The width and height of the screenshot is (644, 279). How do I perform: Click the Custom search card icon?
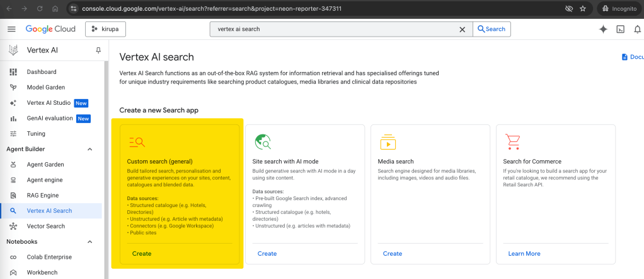[137, 142]
